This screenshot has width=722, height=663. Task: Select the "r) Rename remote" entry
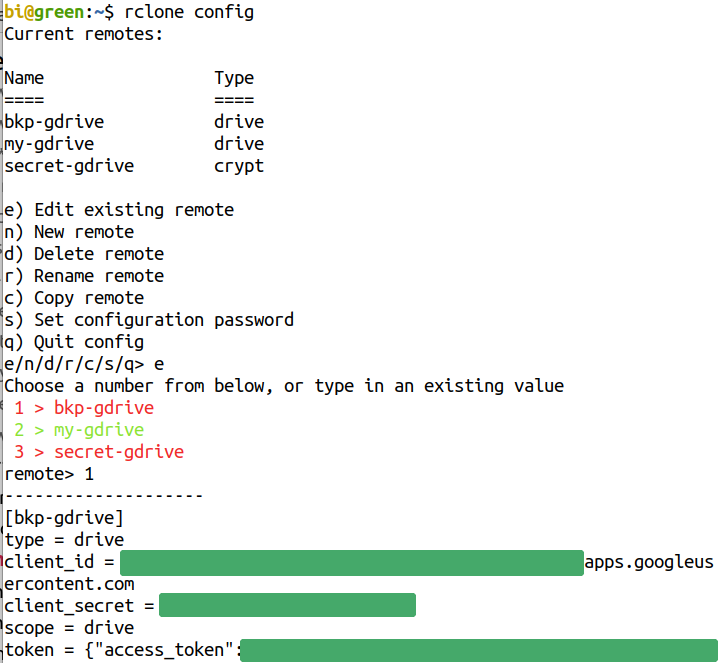[84, 276]
